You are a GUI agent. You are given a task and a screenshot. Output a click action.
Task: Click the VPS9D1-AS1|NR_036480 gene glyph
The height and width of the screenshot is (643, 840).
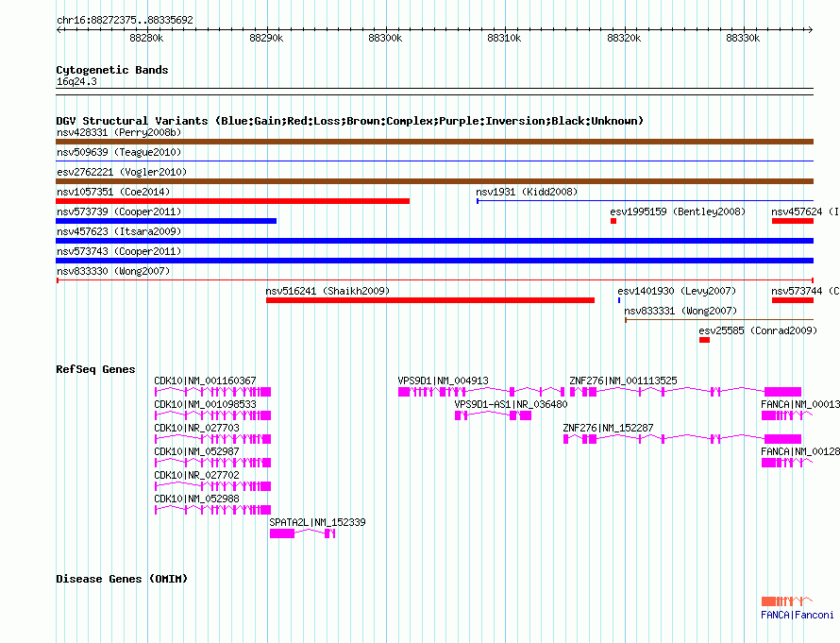point(493,415)
